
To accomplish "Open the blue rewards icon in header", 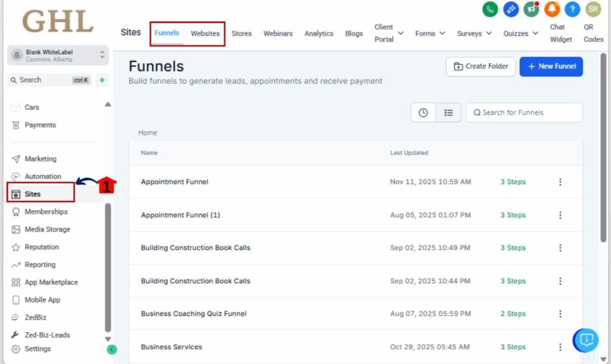I will coord(510,10).
